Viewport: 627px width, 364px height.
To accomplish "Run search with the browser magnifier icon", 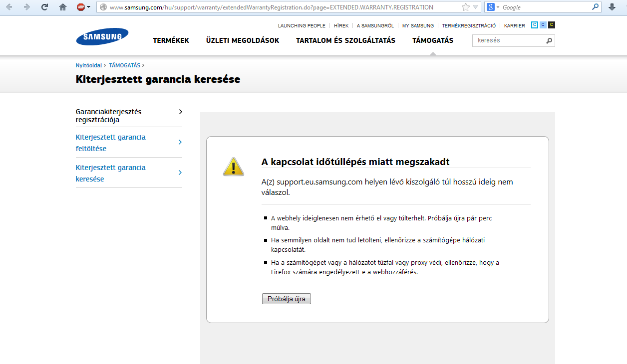I will (595, 7).
